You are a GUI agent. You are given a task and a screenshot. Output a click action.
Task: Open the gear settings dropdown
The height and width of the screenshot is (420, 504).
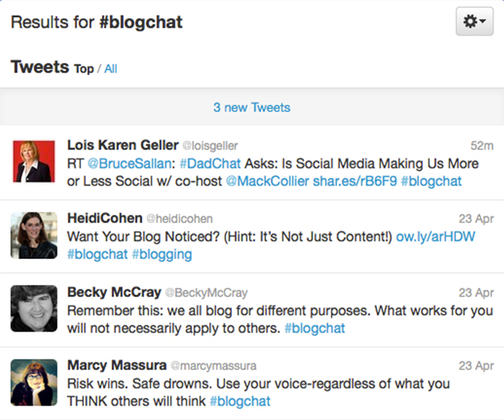coord(474,21)
